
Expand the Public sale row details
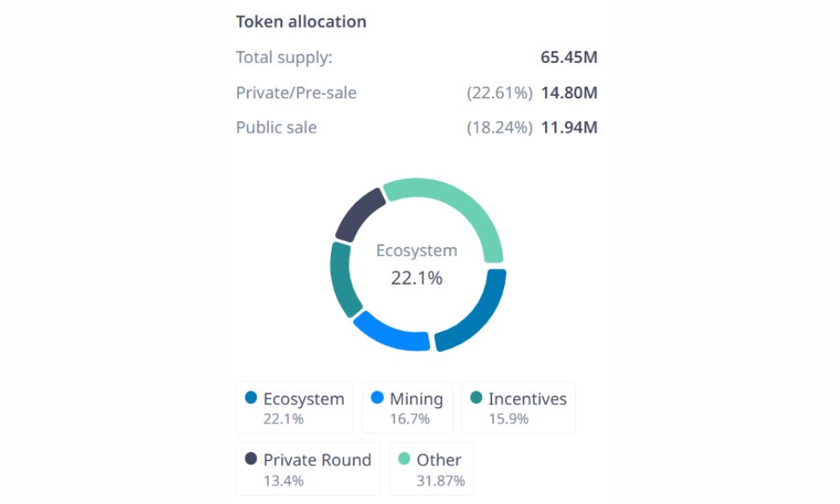(276, 127)
